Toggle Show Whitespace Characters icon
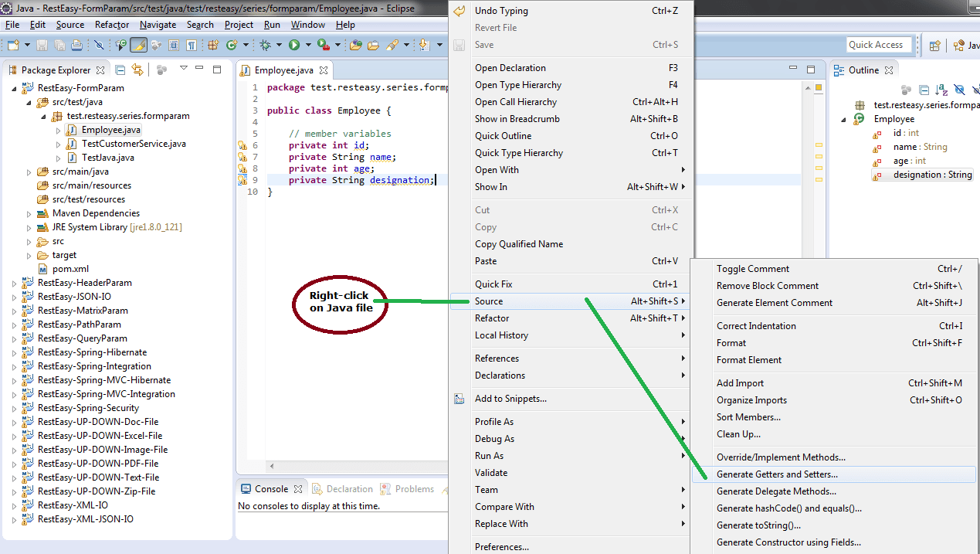Image resolution: width=980 pixels, height=554 pixels. 191,45
